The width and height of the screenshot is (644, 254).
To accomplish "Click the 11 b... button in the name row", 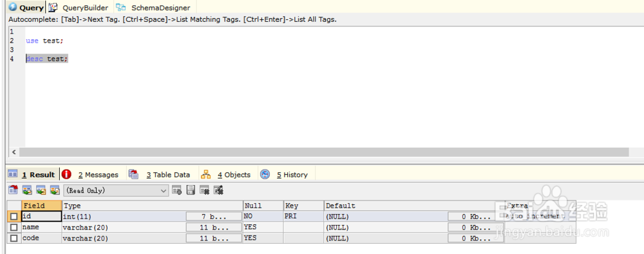I will (214, 228).
